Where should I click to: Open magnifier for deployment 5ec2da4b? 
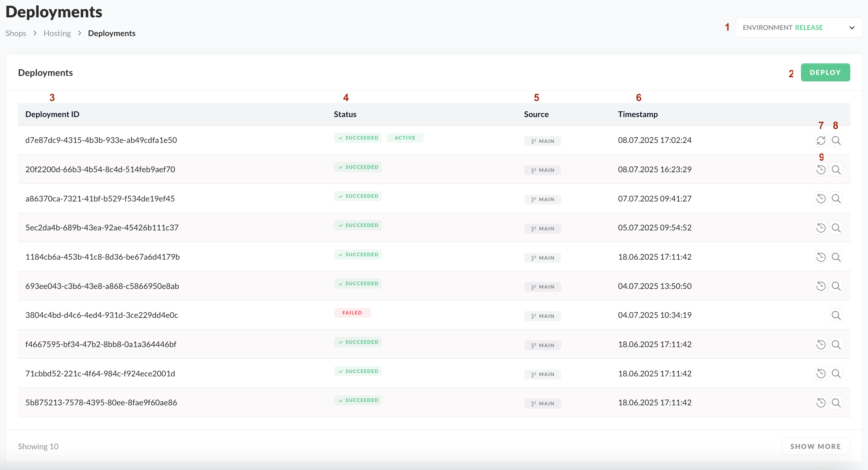coord(836,228)
